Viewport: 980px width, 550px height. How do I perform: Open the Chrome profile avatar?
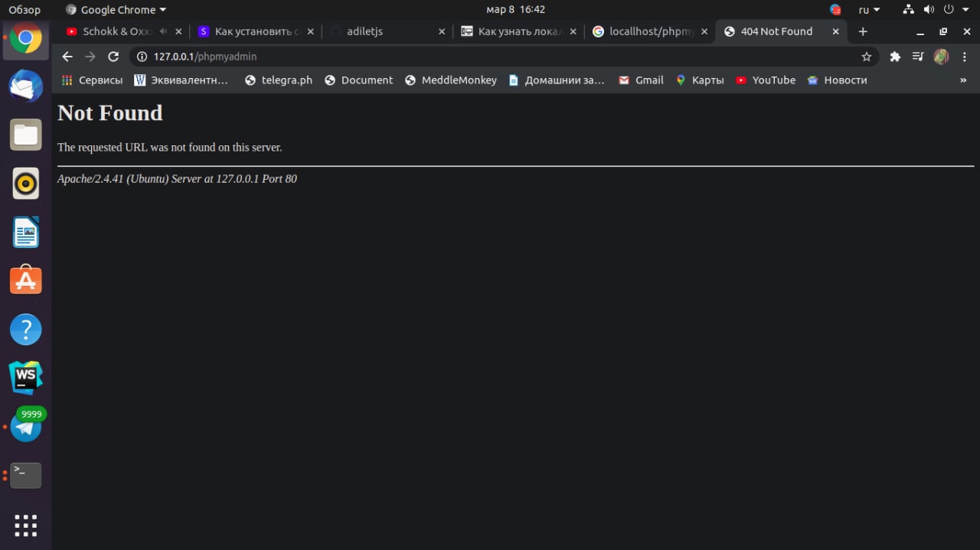point(941,57)
